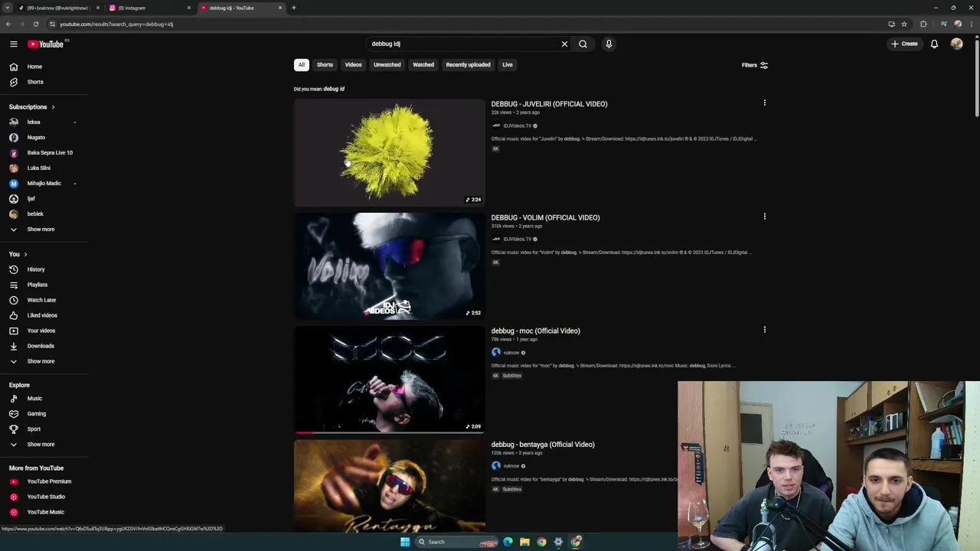Open the leksa subscription channel

click(43, 122)
